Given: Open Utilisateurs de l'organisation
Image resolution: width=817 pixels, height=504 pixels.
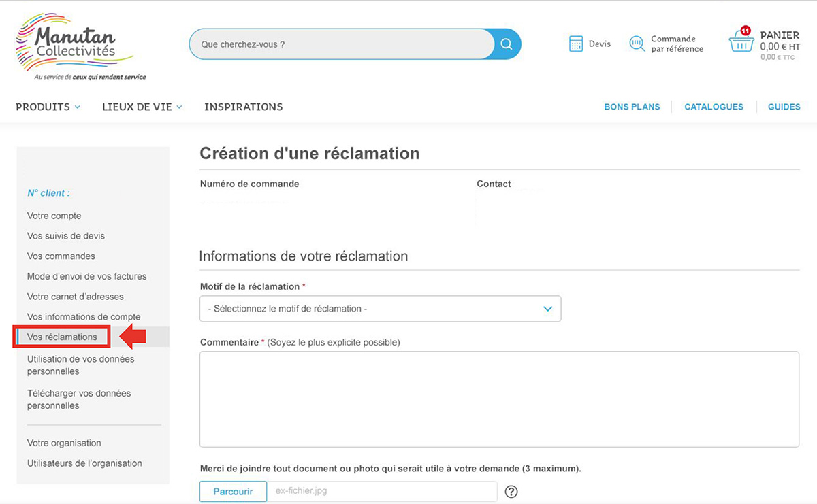Looking at the screenshot, I should point(84,463).
